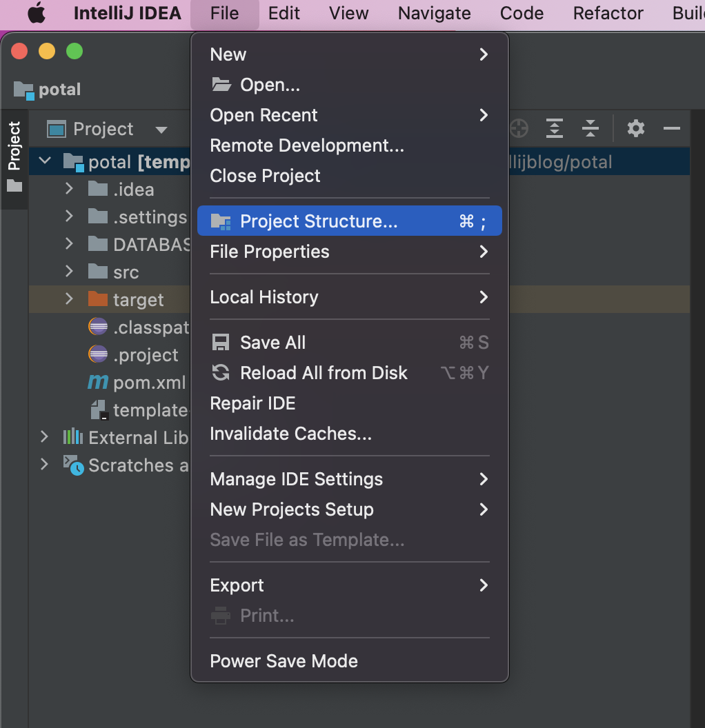Open the Refactor menu
705x728 pixels.
[x=608, y=13]
